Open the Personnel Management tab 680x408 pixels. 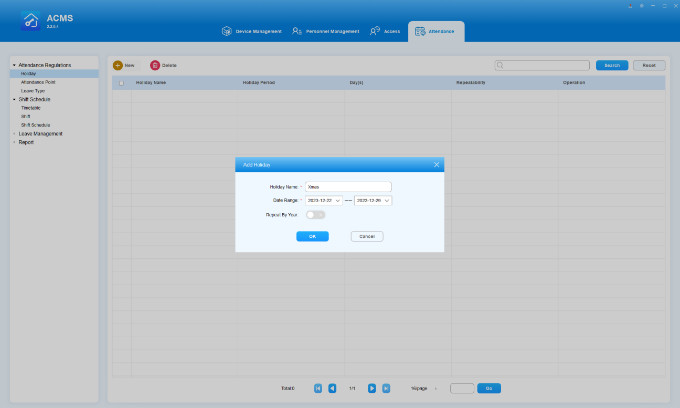click(326, 32)
